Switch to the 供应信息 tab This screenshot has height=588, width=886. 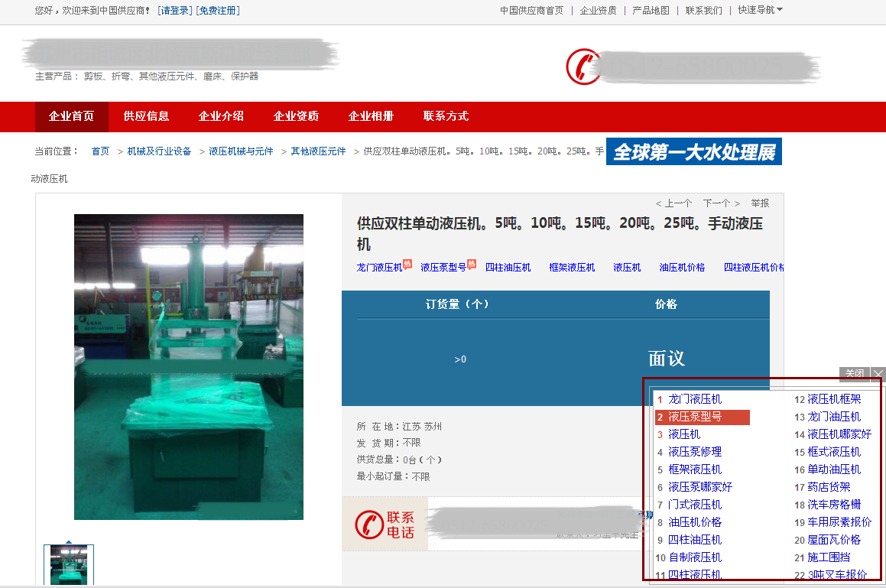click(145, 116)
